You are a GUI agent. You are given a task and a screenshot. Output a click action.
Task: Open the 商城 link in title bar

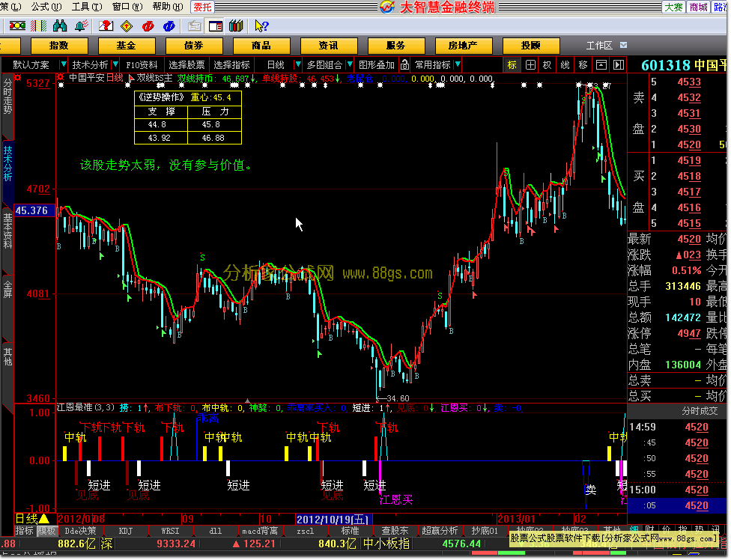coord(698,7)
